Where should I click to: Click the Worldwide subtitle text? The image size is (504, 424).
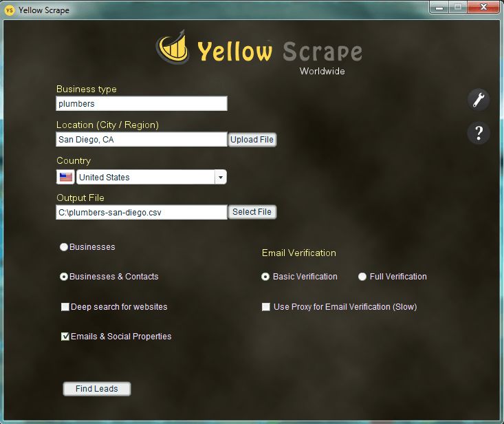click(322, 71)
